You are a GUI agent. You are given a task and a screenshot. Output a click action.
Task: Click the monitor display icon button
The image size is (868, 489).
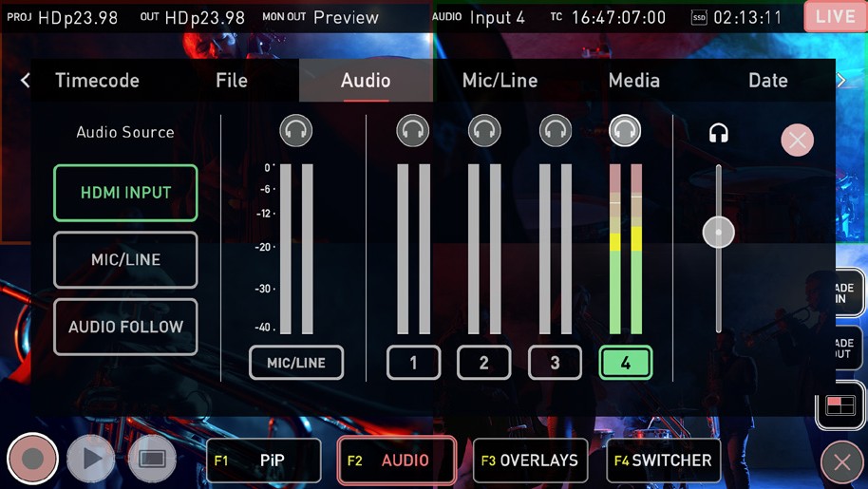point(152,460)
